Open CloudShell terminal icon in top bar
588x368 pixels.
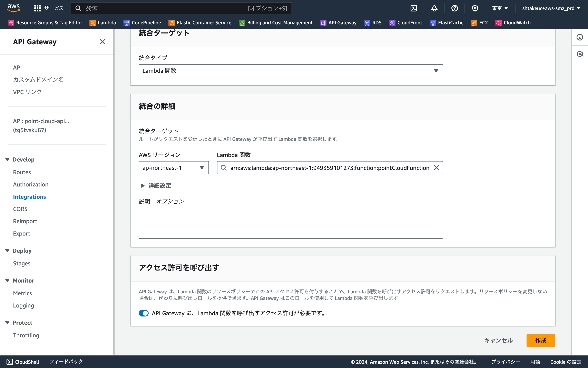414,8
